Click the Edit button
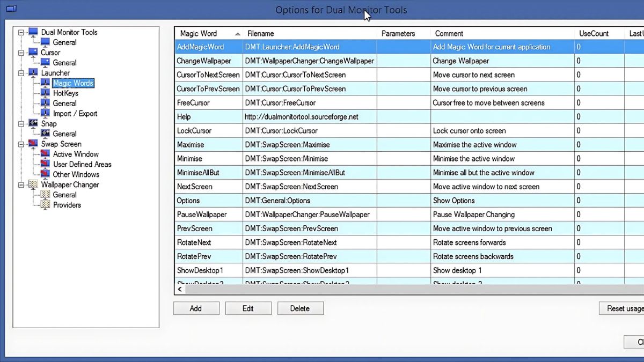Screen dimensions: 644x362 (248, 308)
